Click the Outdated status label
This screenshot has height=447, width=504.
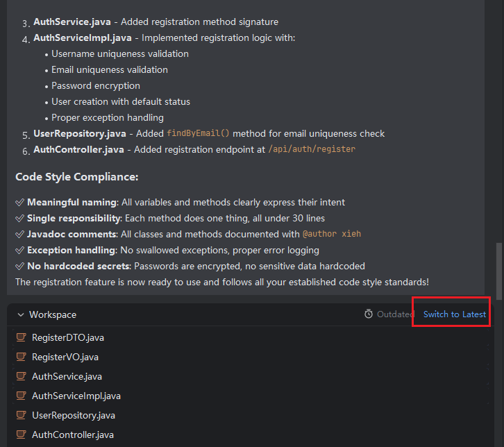[395, 314]
